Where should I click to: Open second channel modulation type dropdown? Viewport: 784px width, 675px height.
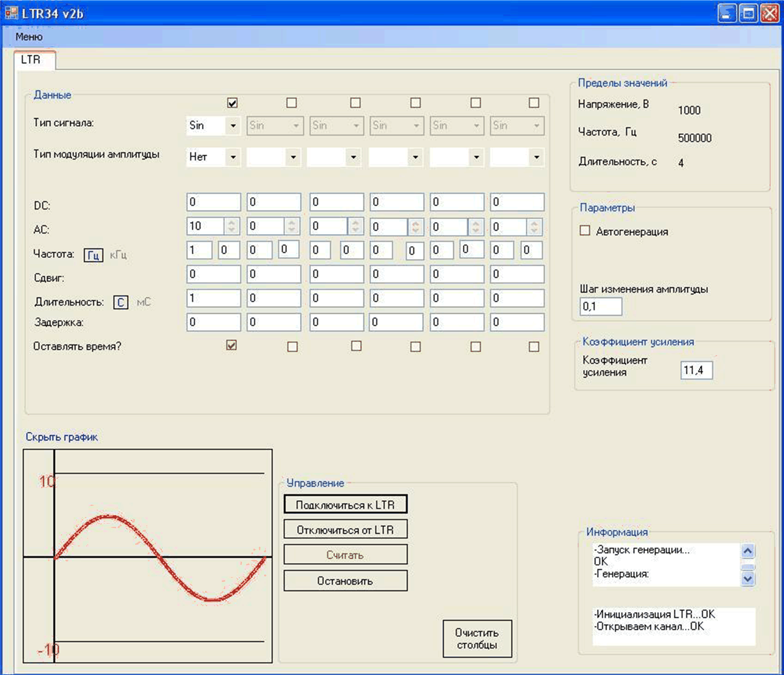274,157
